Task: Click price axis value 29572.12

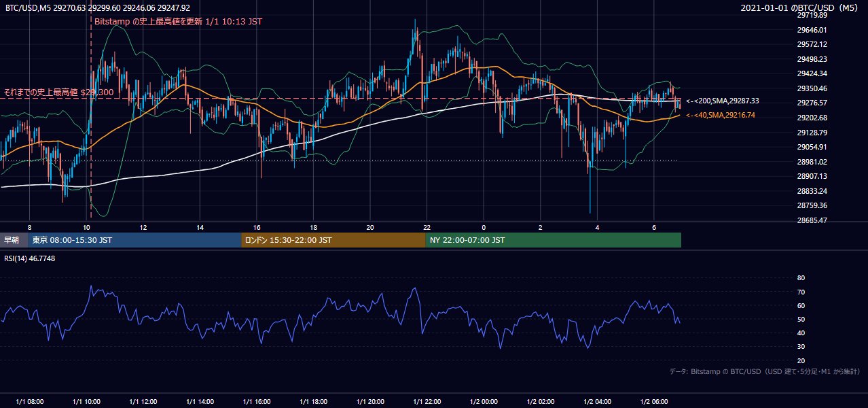Action: [x=812, y=44]
